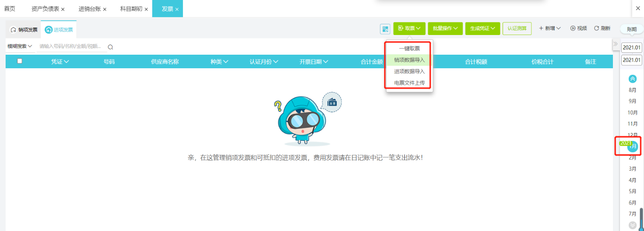The image size is (644, 231).
Task: Switch to the 销项发票 tab
Action: pos(23,30)
